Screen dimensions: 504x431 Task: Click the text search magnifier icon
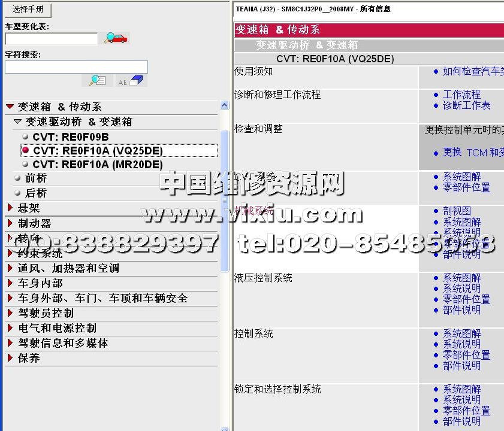98,80
